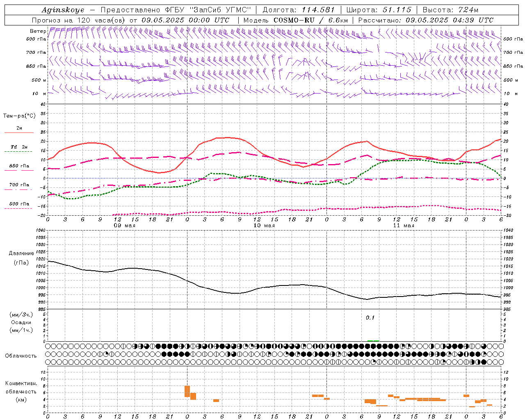Click the Td 2м legend label
525x420 pixels.
click(x=19, y=147)
